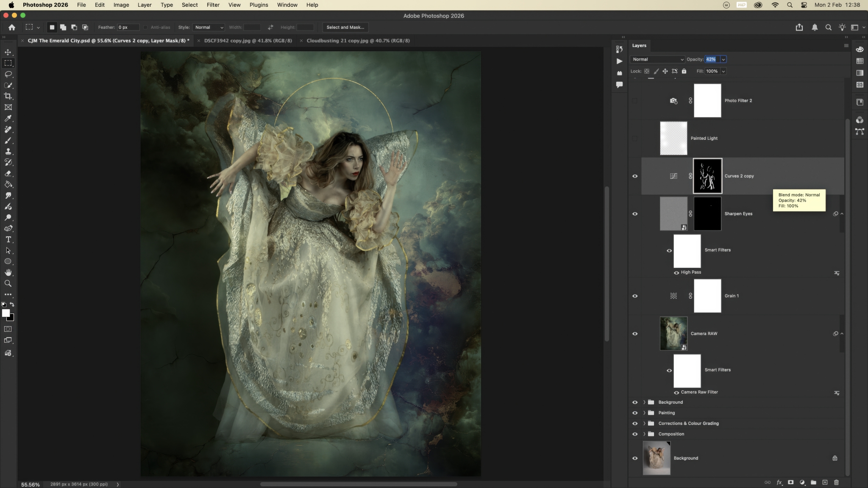The width and height of the screenshot is (868, 488).
Task: Show the Painted Light layer
Action: 635,139
